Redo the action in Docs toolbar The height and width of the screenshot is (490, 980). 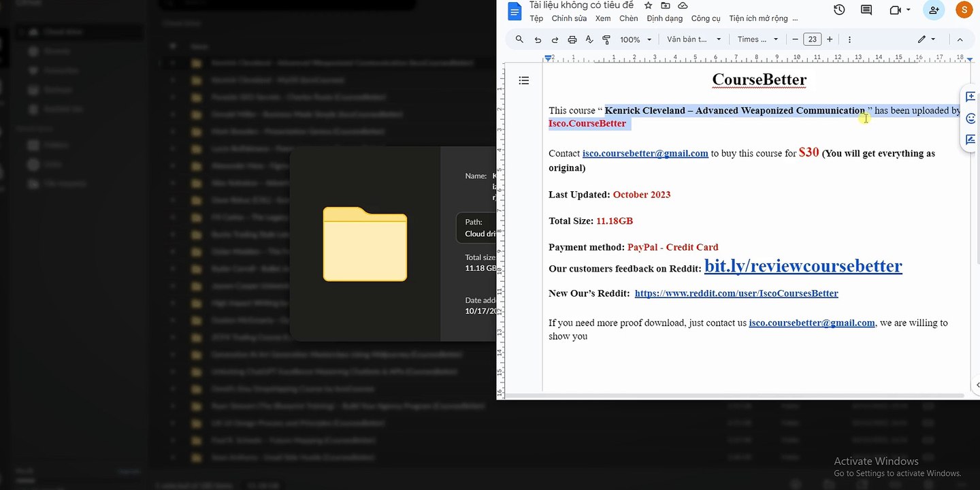coord(555,39)
